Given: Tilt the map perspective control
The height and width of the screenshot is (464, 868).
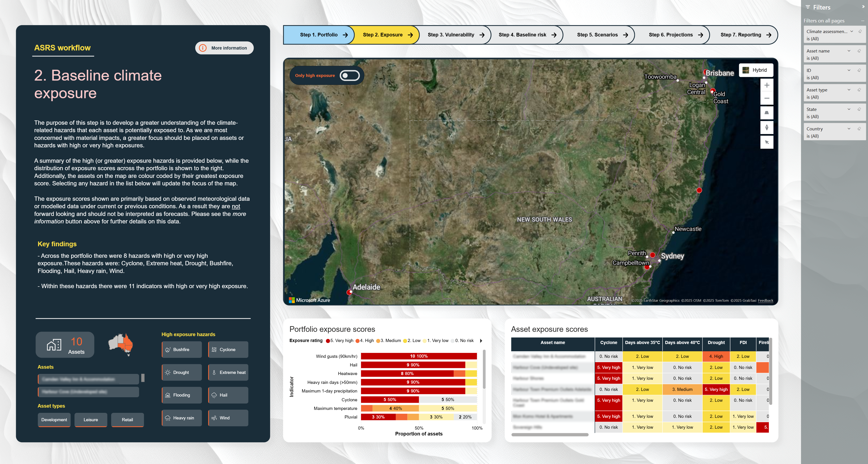Looking at the screenshot, I should click(767, 112).
